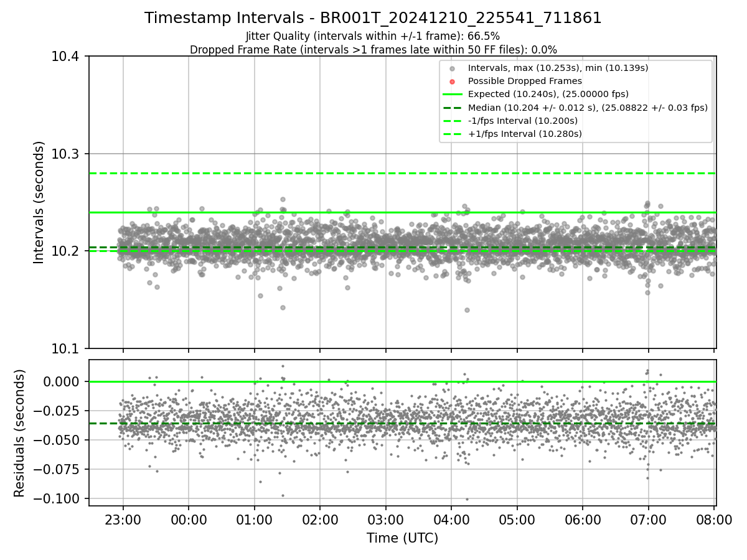
Task: Click the x-axis tick label '07:00'
Action: coord(649,519)
